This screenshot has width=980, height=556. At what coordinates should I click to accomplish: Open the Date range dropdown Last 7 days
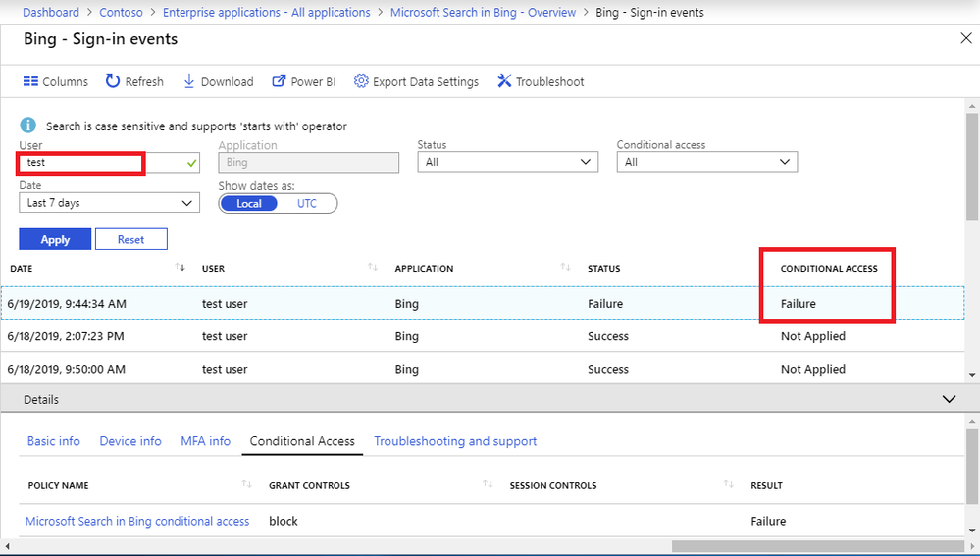coord(109,203)
